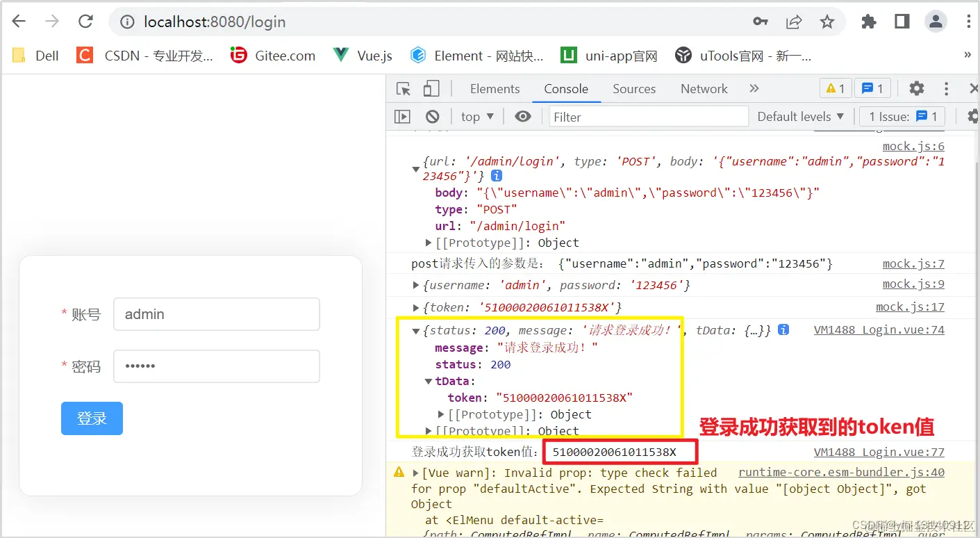Open the Vue.js bookmark
This screenshot has width=980, height=538.
click(x=363, y=56)
